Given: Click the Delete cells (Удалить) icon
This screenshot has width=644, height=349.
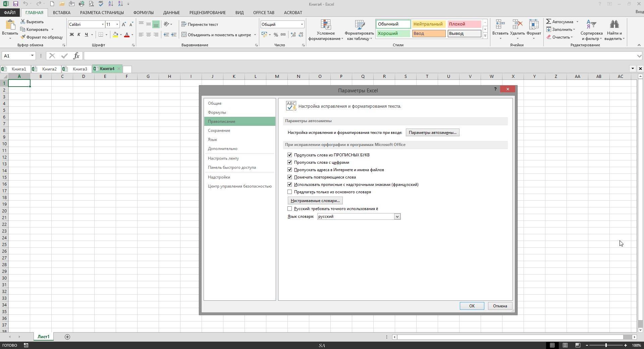Looking at the screenshot, I should (x=517, y=24).
